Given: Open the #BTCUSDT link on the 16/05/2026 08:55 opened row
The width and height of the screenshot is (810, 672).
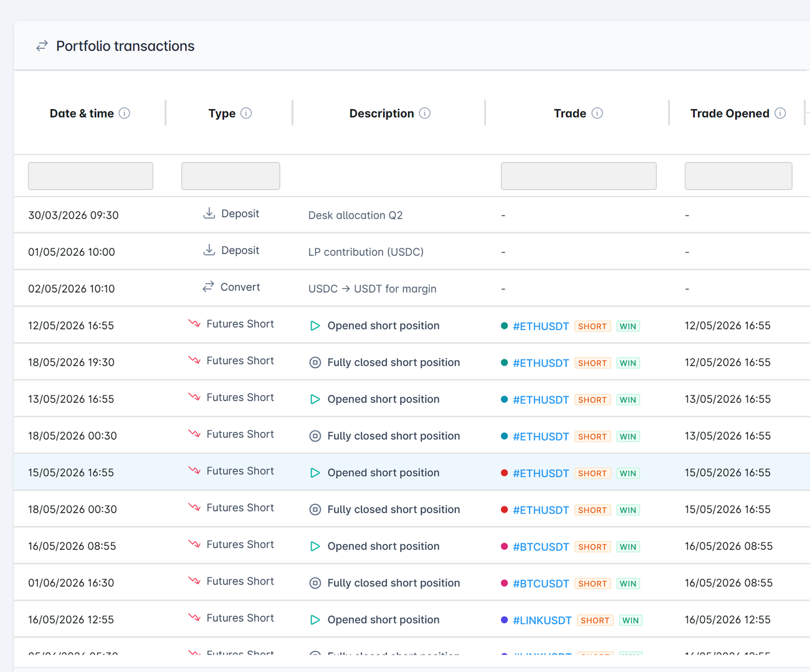Looking at the screenshot, I should pos(541,547).
